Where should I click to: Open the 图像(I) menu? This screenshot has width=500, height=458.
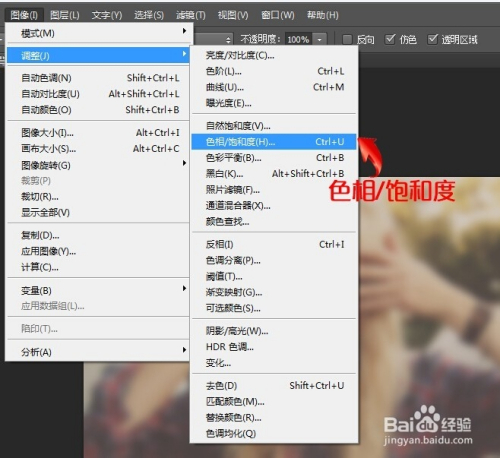click(24, 15)
